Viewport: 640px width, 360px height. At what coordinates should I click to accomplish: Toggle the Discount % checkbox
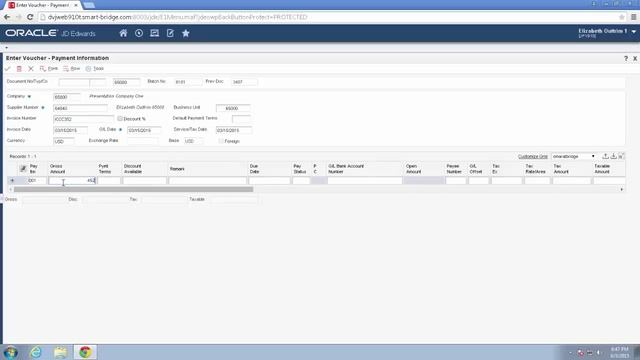[x=120, y=118]
